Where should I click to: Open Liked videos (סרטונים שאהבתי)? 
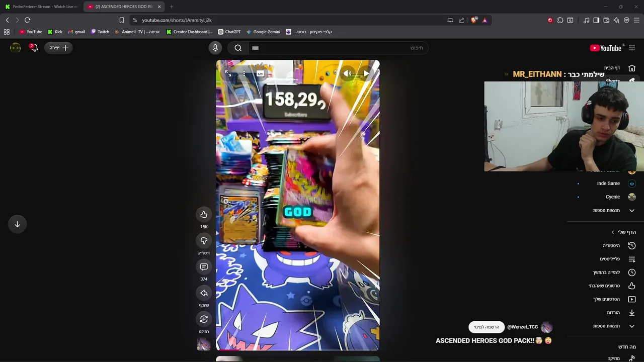612,286
